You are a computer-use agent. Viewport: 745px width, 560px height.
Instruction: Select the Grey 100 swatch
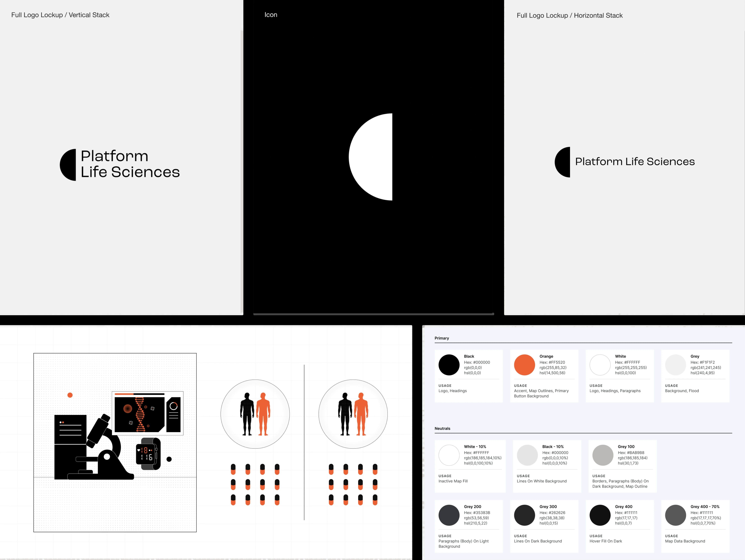pyautogui.click(x=603, y=455)
